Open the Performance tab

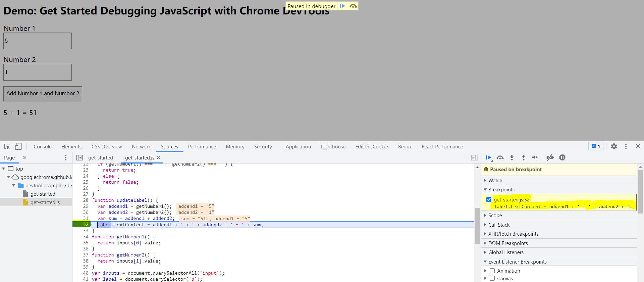pyautogui.click(x=202, y=147)
